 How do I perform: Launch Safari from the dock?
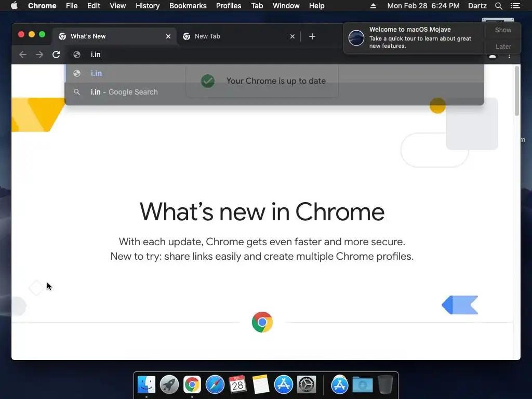tap(215, 384)
